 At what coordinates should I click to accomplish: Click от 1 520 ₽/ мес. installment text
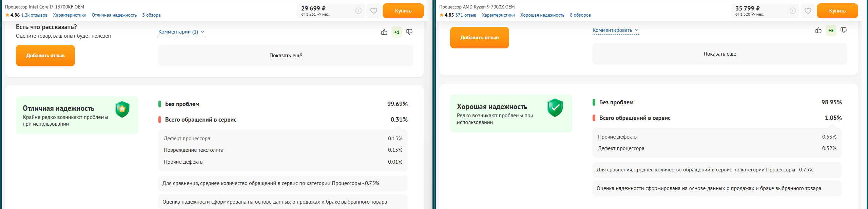tap(750, 15)
